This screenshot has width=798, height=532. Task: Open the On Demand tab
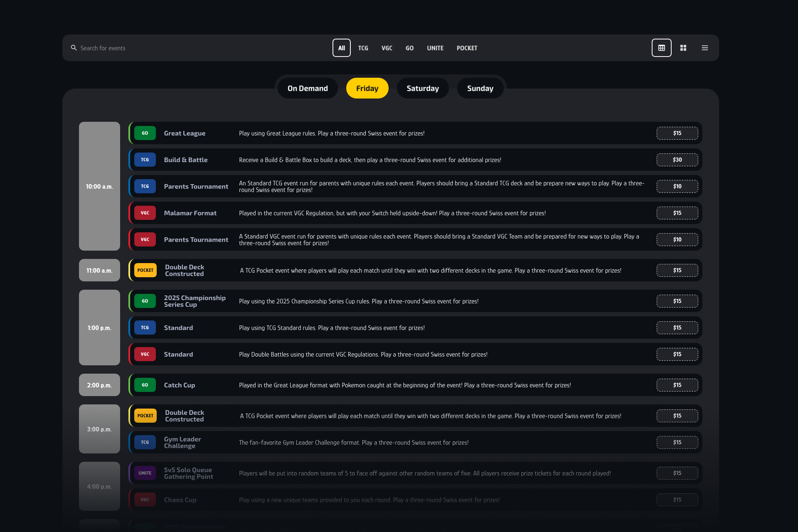308,88
